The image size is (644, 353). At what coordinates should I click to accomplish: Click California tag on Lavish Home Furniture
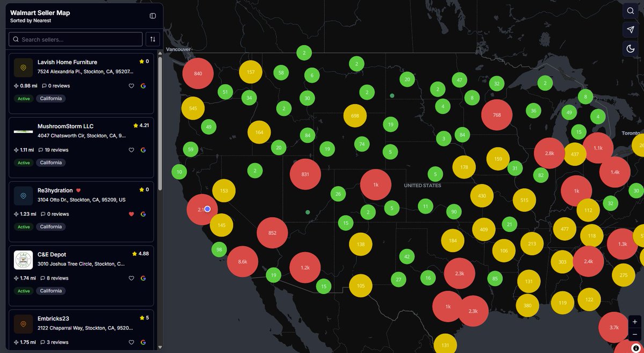(x=50, y=99)
